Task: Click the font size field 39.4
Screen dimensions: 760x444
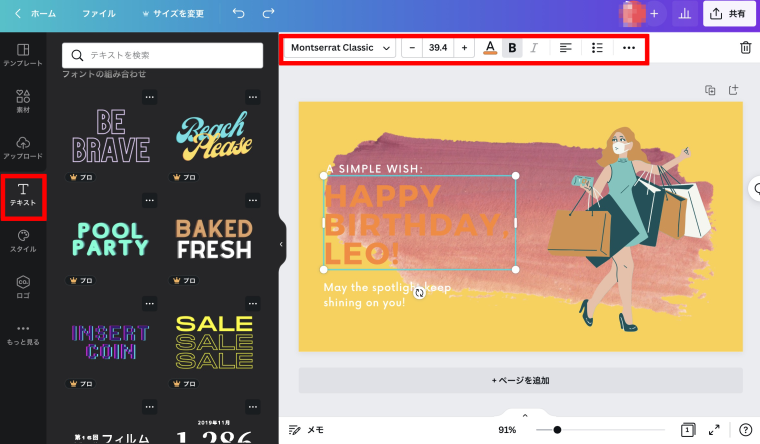Action: coord(438,48)
